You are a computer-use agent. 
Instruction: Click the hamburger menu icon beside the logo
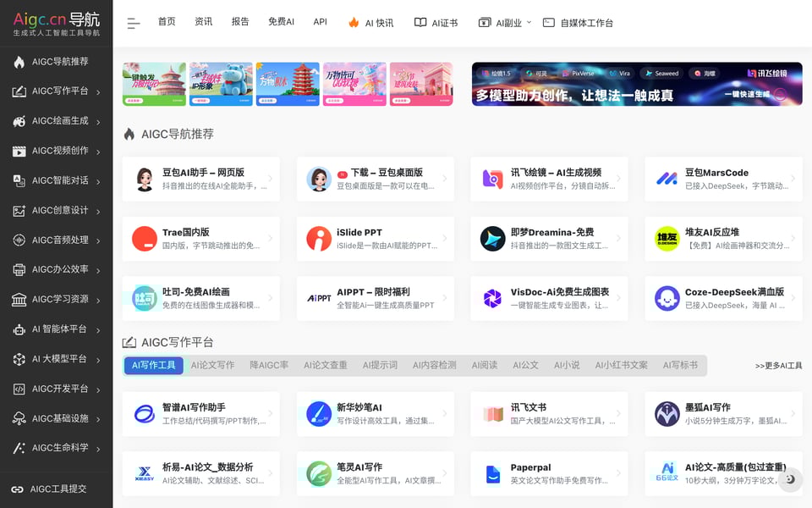[x=134, y=23]
